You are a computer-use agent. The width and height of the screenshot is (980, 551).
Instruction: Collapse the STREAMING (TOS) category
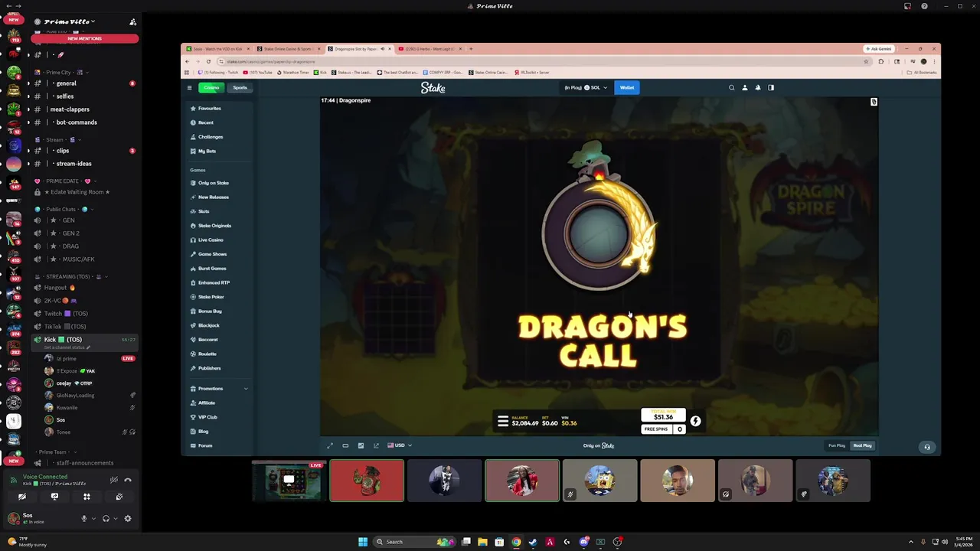(x=71, y=276)
